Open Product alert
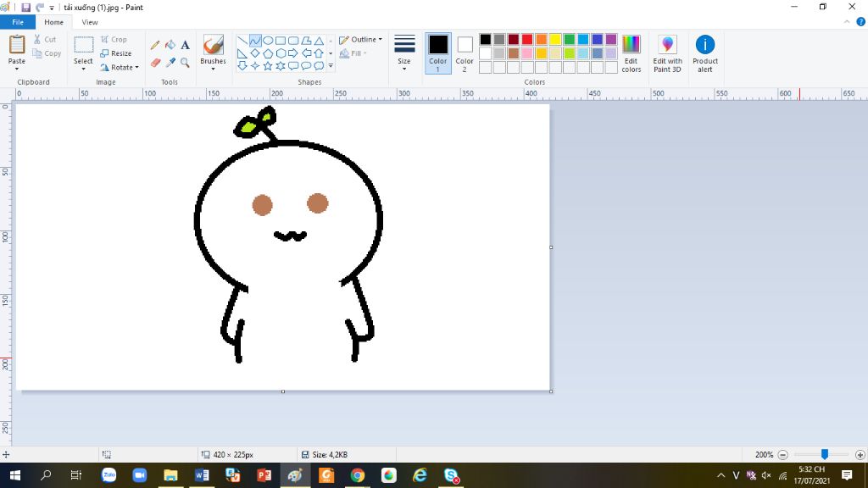 [705, 53]
